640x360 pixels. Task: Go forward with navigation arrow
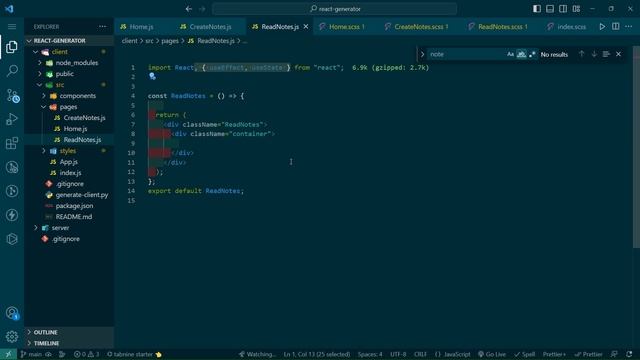click(202, 9)
